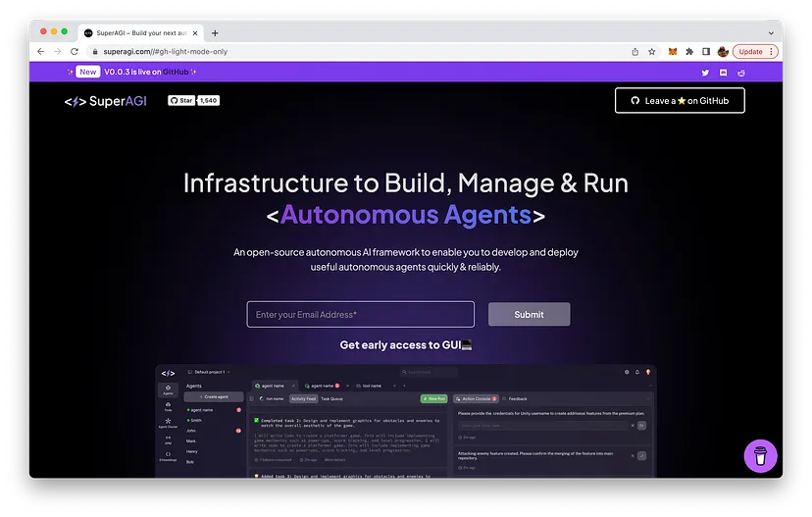Click the notification bell in preview header
The image size is (812, 517).
[x=637, y=372]
